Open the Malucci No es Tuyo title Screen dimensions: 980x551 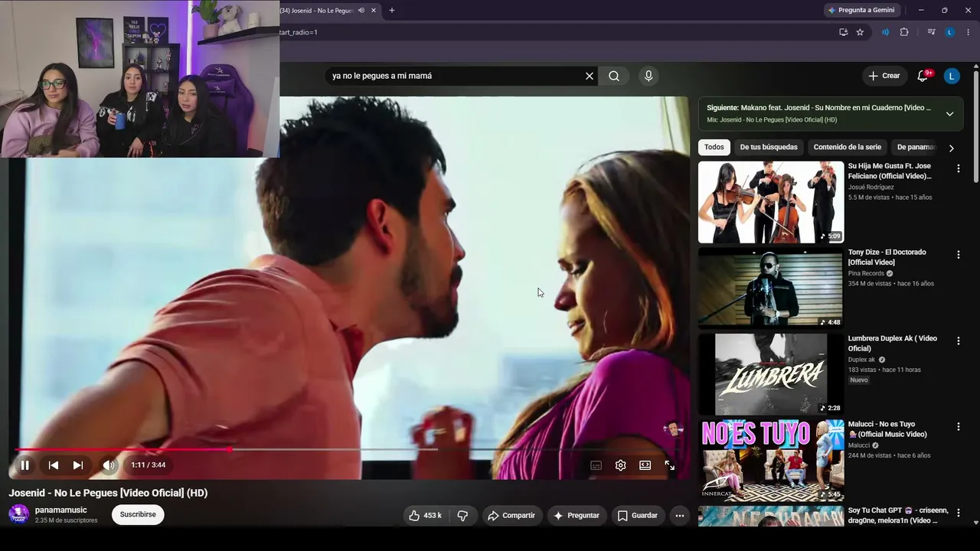[887, 429]
